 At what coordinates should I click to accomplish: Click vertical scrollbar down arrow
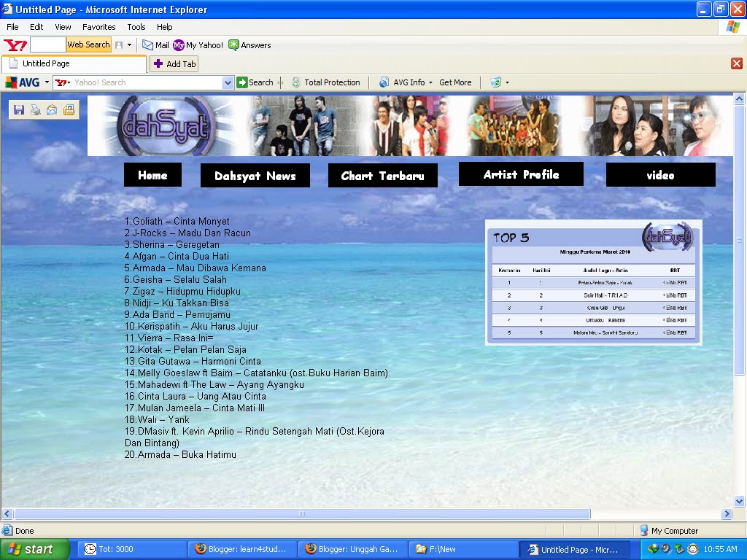pyautogui.click(x=739, y=501)
